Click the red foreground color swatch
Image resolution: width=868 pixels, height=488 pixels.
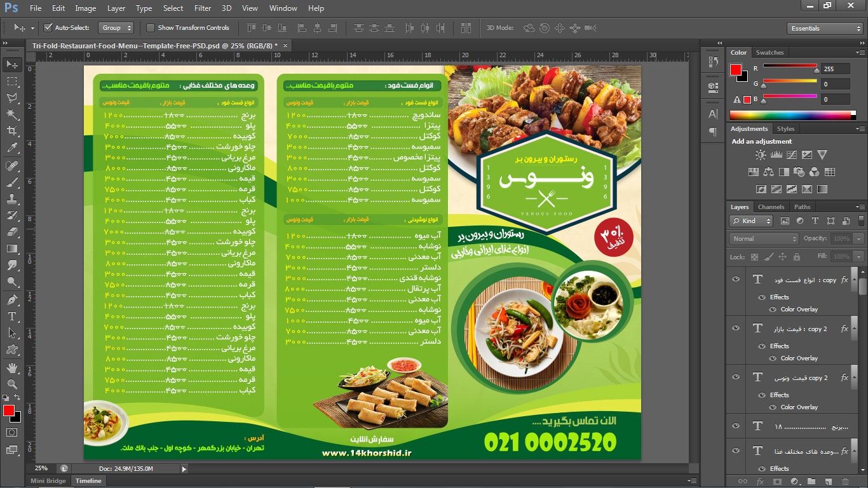[9, 410]
